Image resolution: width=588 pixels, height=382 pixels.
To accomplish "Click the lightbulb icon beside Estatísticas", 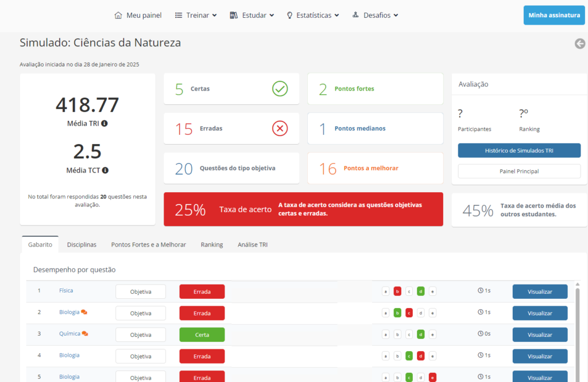I will tap(289, 15).
